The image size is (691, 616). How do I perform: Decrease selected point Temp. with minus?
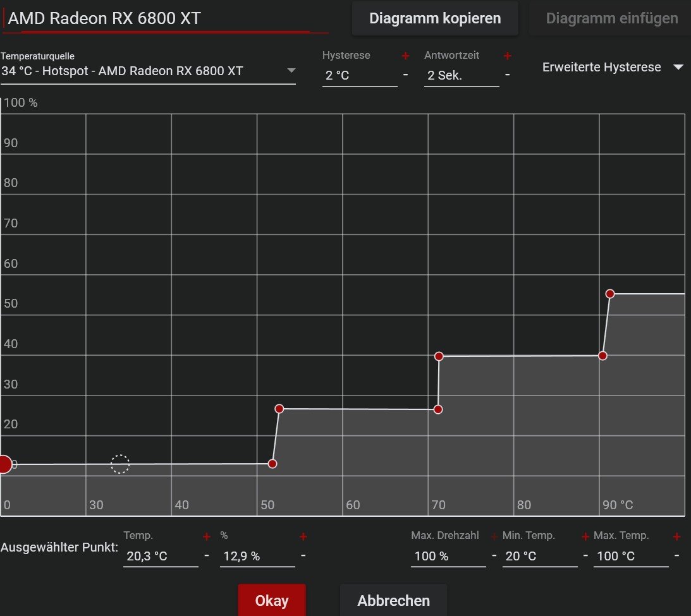coord(206,556)
